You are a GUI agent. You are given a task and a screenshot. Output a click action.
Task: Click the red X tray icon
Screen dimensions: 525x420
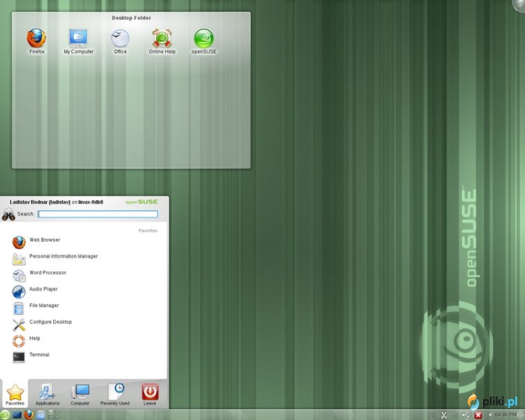pyautogui.click(x=478, y=415)
